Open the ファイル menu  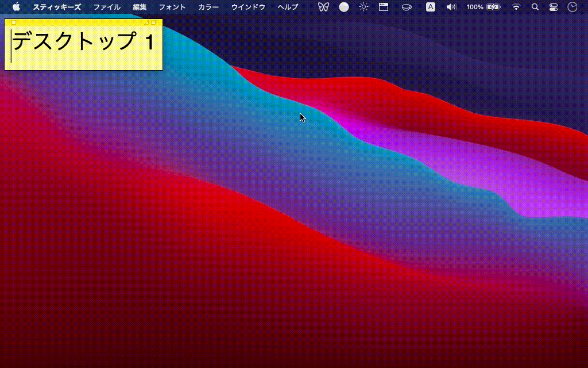(x=107, y=7)
